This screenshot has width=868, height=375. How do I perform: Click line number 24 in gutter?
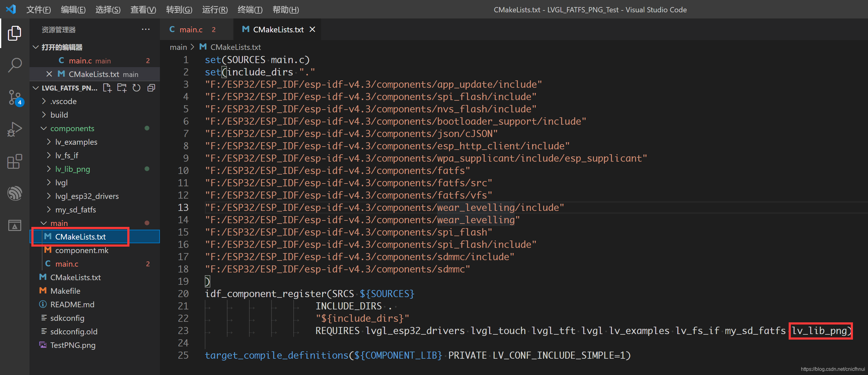tap(183, 343)
